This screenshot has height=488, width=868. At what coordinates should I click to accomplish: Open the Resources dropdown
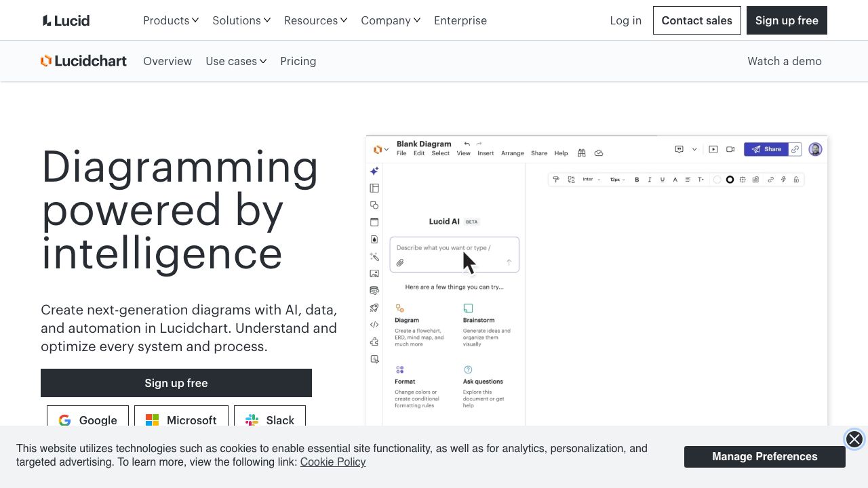click(316, 20)
